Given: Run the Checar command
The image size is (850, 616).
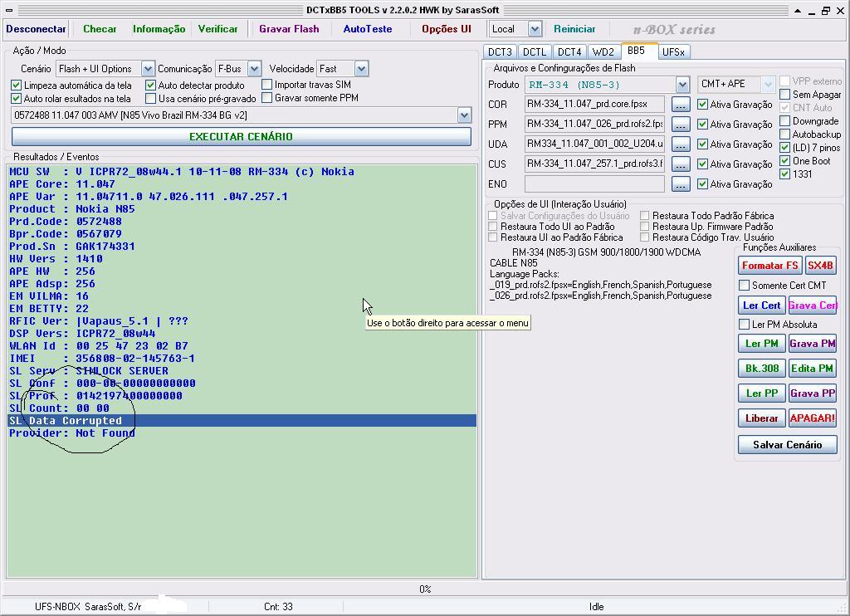Looking at the screenshot, I should coord(100,29).
